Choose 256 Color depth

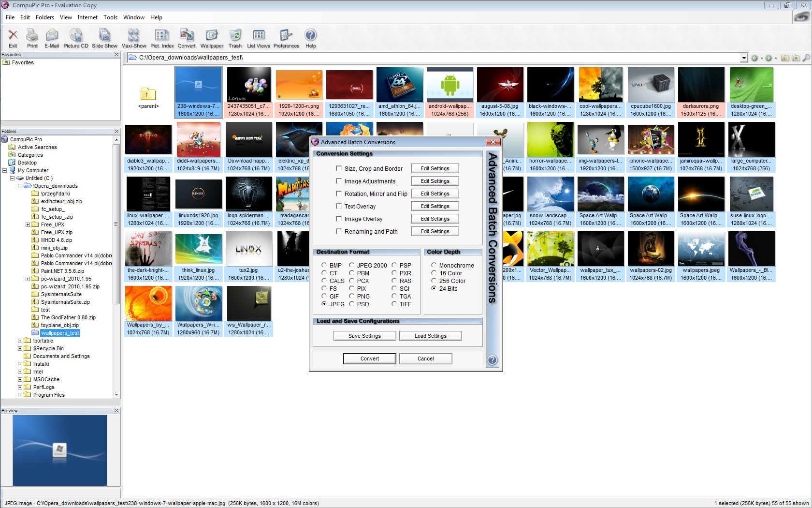(x=434, y=281)
